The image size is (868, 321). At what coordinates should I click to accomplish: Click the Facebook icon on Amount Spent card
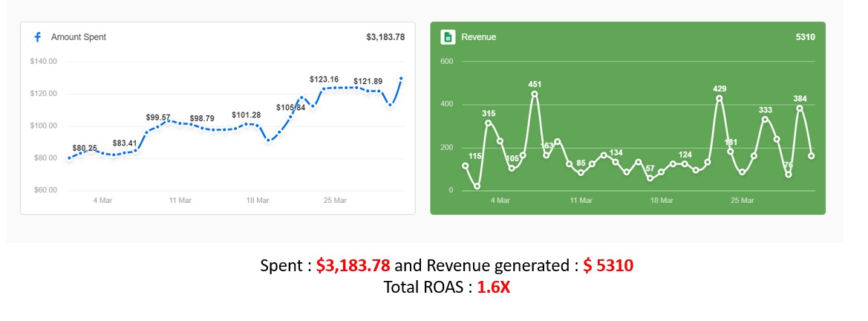(x=36, y=37)
